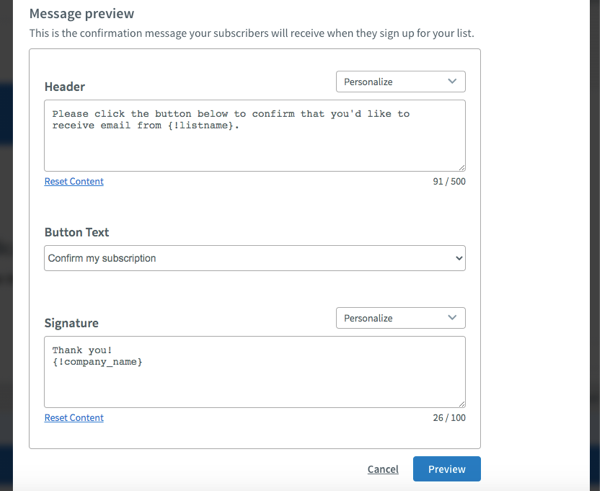
Task: Click the Message preview heading
Action: (x=82, y=14)
